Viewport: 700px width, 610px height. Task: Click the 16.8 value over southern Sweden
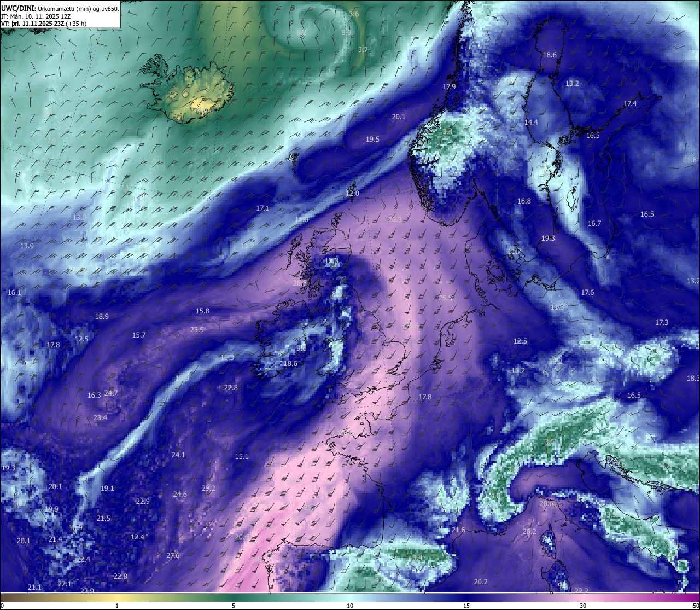click(524, 201)
